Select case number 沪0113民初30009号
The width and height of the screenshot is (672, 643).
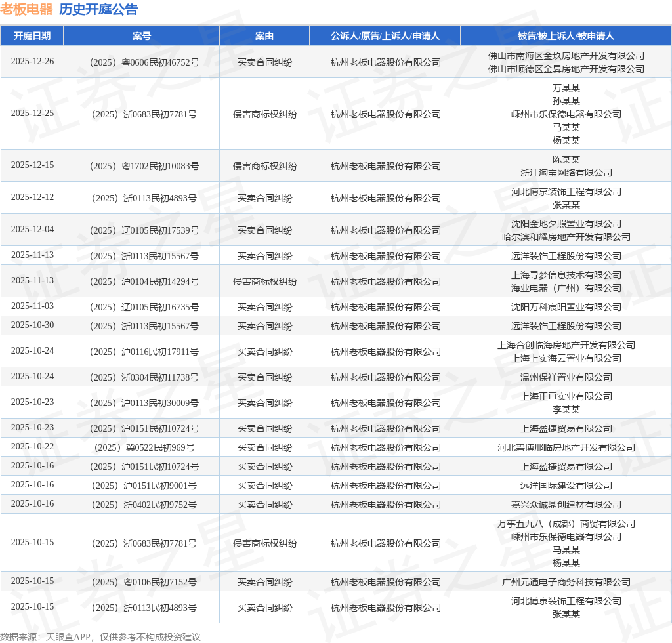[x=160, y=403]
